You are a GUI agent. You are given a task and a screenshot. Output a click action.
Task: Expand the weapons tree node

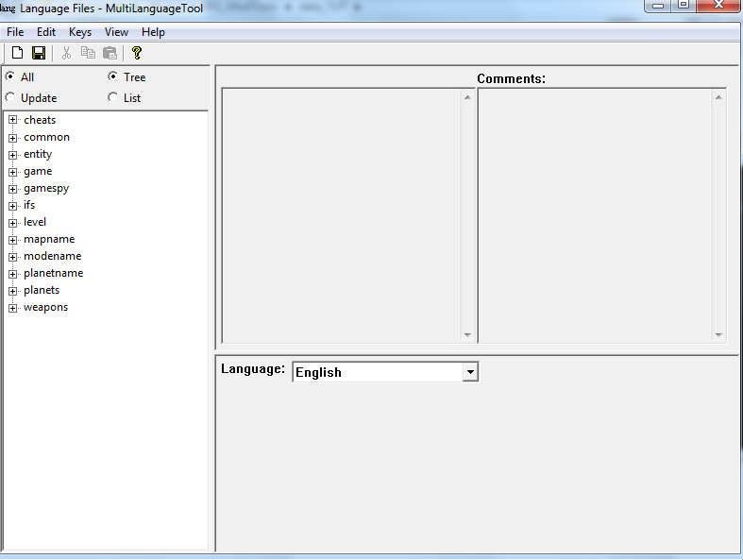click(x=13, y=308)
